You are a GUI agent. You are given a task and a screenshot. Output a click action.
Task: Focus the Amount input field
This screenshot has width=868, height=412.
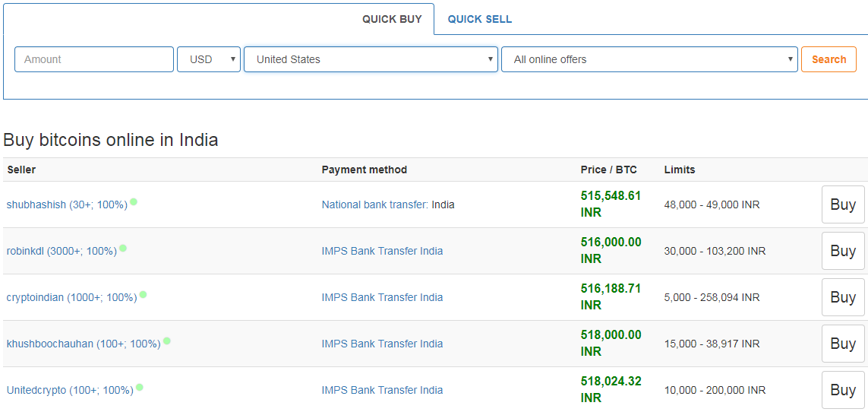[94, 59]
